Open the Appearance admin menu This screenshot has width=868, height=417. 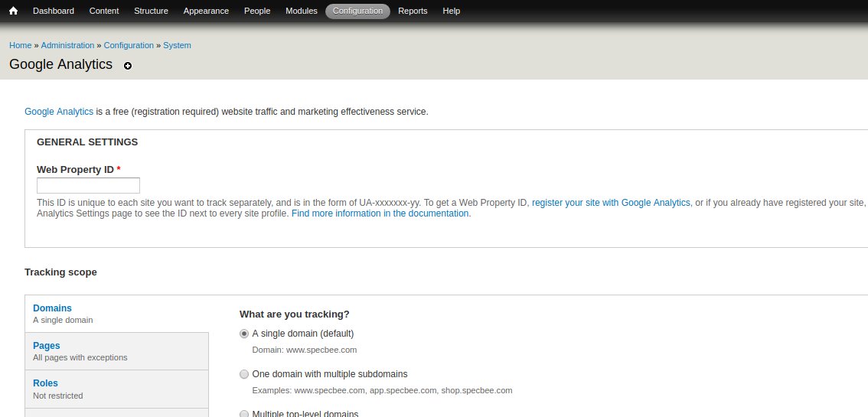206,11
